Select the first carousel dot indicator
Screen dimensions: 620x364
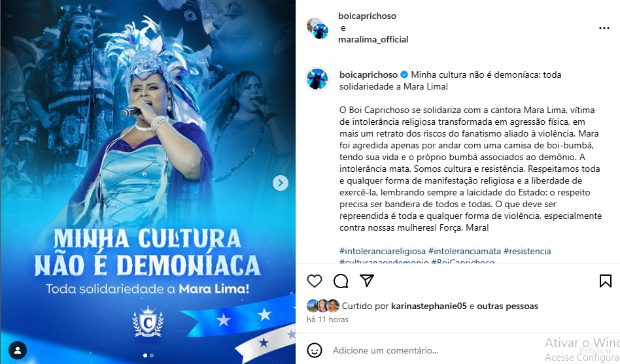click(145, 356)
